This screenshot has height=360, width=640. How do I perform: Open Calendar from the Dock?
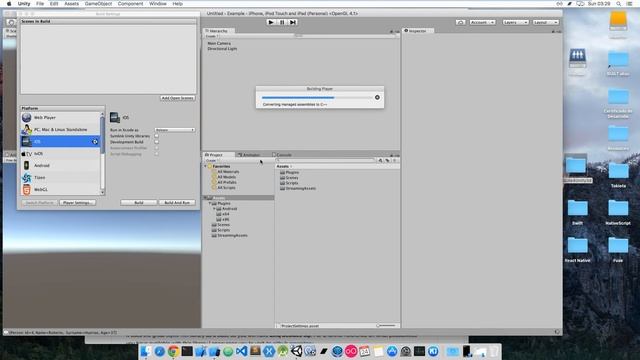point(364,351)
